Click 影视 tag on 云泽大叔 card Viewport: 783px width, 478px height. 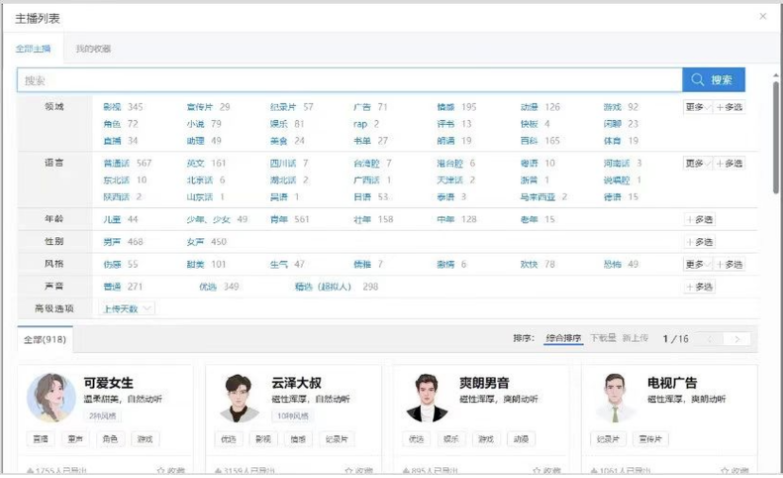263,439
